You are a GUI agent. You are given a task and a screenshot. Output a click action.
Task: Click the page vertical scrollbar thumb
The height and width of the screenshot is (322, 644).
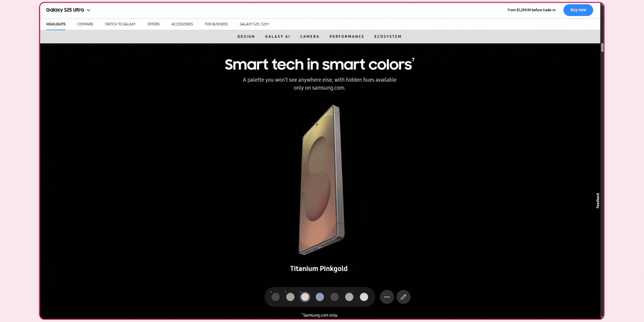coord(602,48)
